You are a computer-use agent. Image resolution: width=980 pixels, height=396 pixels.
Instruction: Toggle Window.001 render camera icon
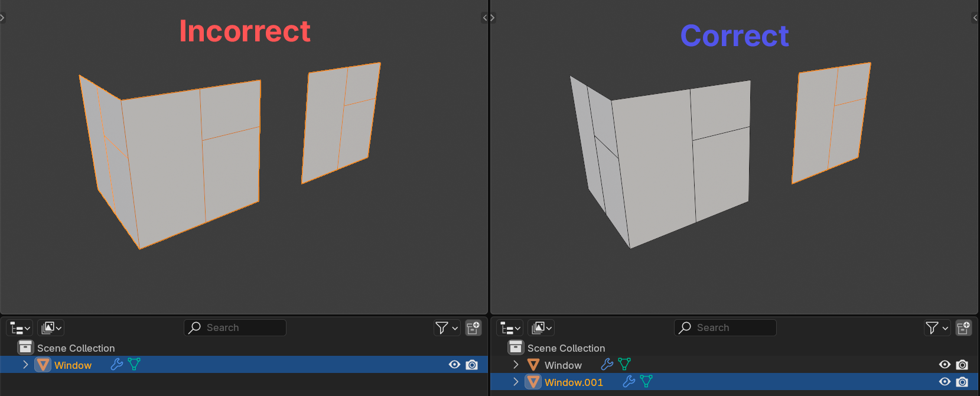pyautogui.click(x=962, y=382)
